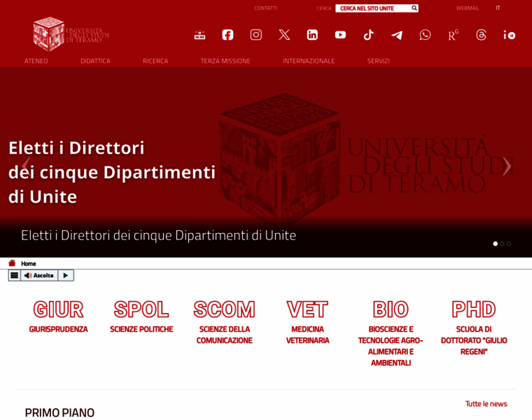Click the Home breadcrumb text
The height and width of the screenshot is (420, 532).
[x=29, y=264]
